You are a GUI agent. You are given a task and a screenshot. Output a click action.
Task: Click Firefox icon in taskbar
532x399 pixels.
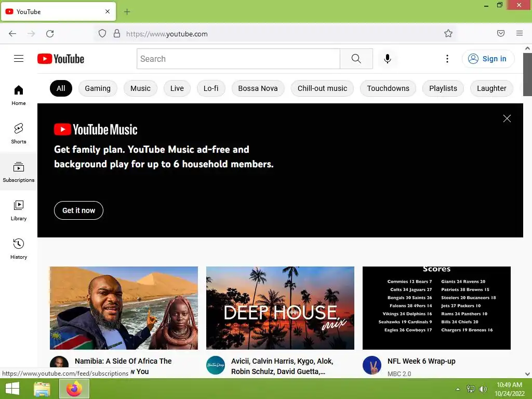(74, 389)
